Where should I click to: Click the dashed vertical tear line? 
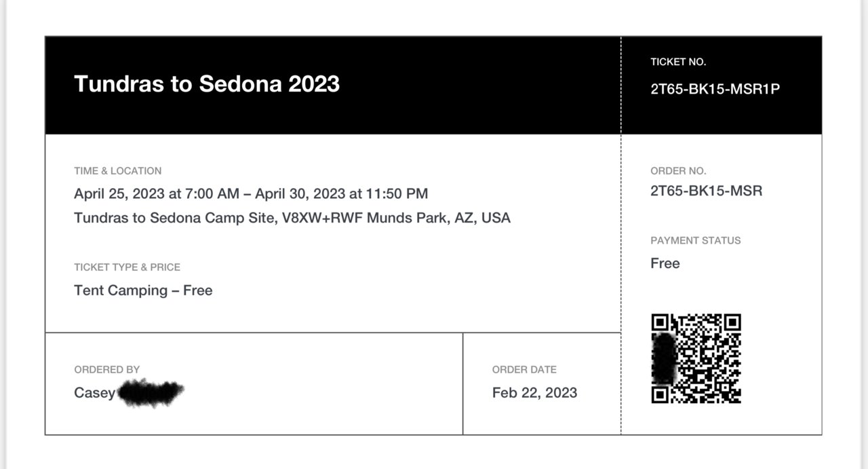(x=621, y=236)
